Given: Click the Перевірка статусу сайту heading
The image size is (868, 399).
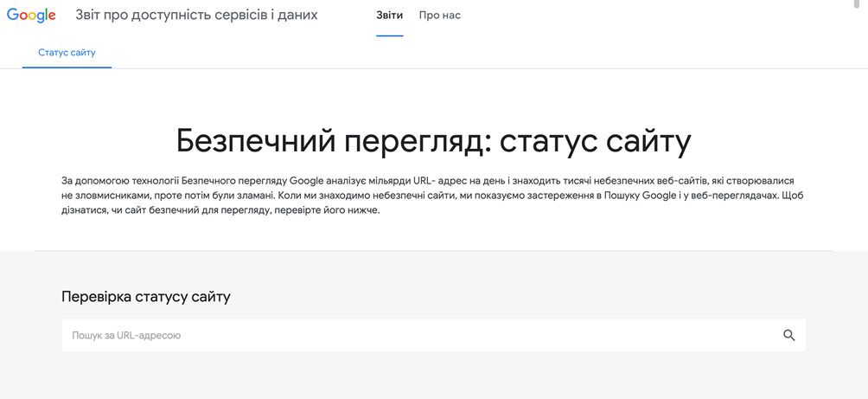Looking at the screenshot, I should [x=146, y=297].
